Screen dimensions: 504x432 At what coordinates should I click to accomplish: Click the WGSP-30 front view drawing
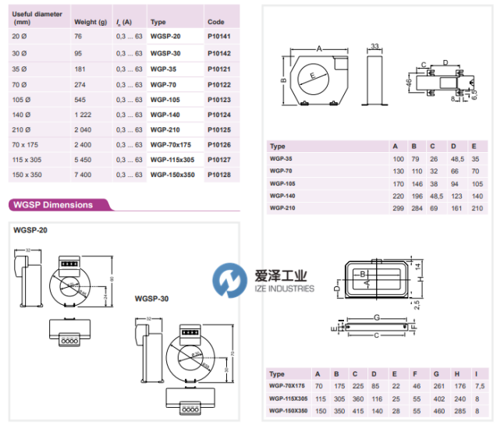(191, 356)
